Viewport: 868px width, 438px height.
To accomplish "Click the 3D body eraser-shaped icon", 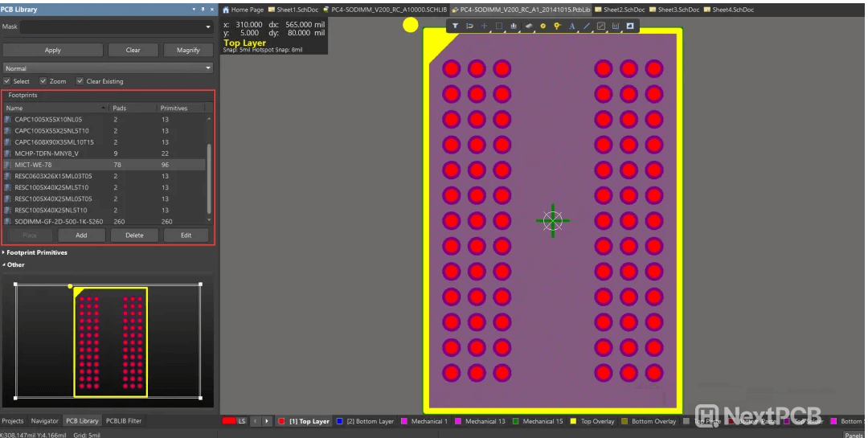I will tap(528, 26).
